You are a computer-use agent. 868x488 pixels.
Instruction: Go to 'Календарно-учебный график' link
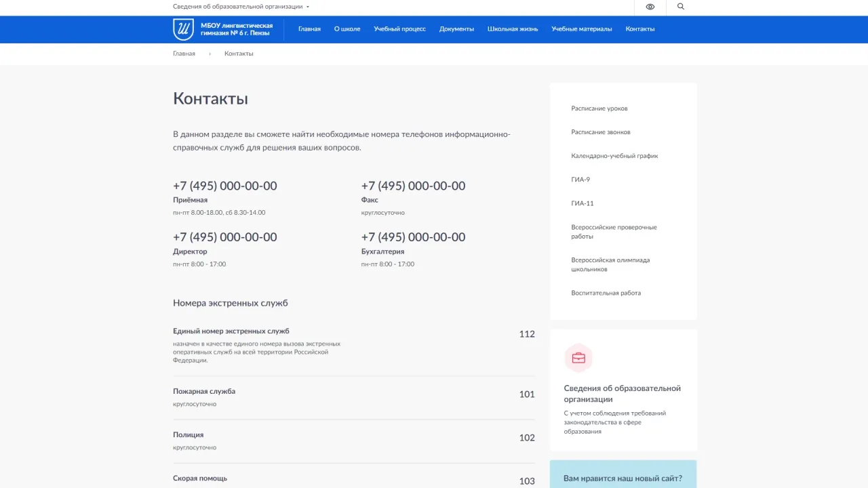tap(614, 156)
